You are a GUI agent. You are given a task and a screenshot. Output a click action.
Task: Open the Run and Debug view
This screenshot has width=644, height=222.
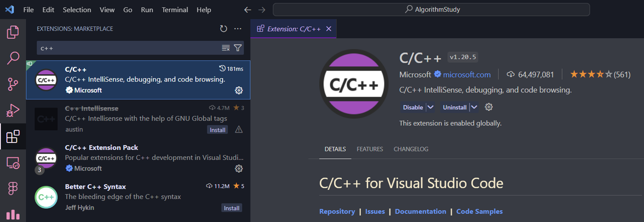(x=13, y=110)
